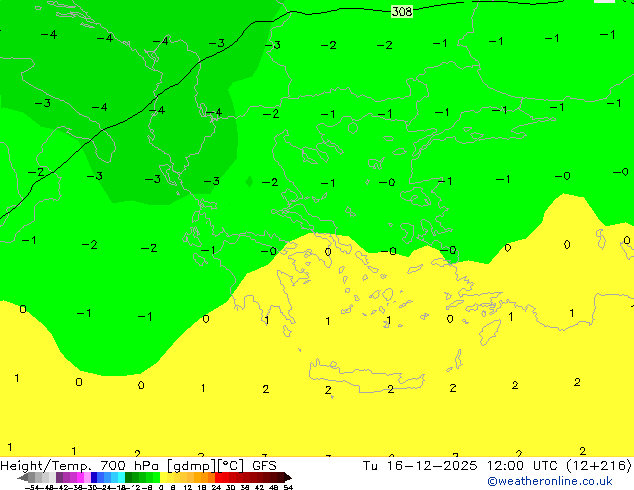
Task: Click the yellow swatch above 0 in legend
Action: click(163, 477)
